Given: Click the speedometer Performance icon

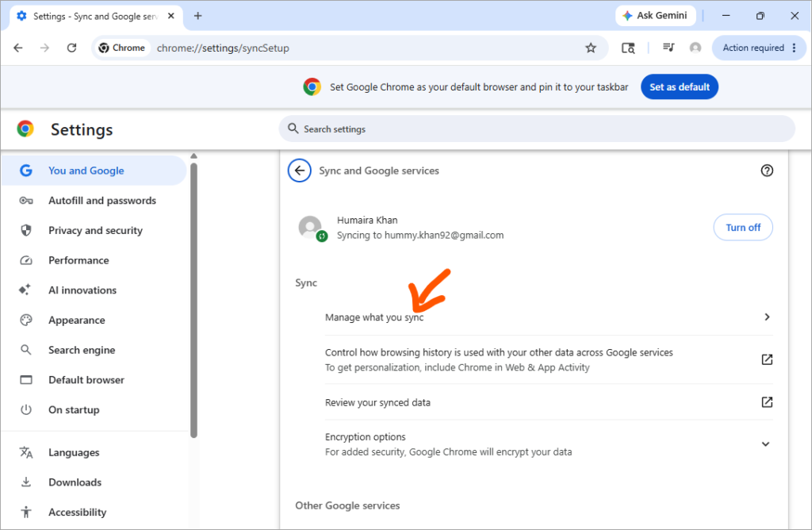Looking at the screenshot, I should coord(26,260).
